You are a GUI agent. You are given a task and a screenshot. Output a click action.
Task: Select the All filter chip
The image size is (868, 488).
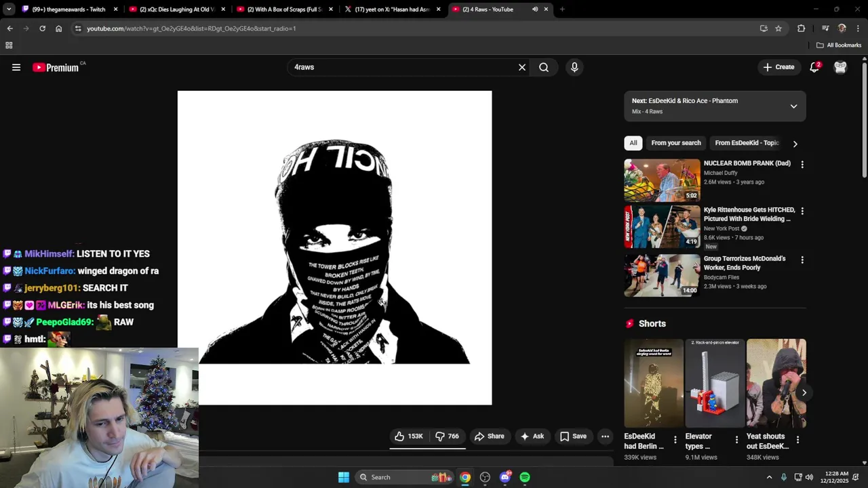(633, 143)
